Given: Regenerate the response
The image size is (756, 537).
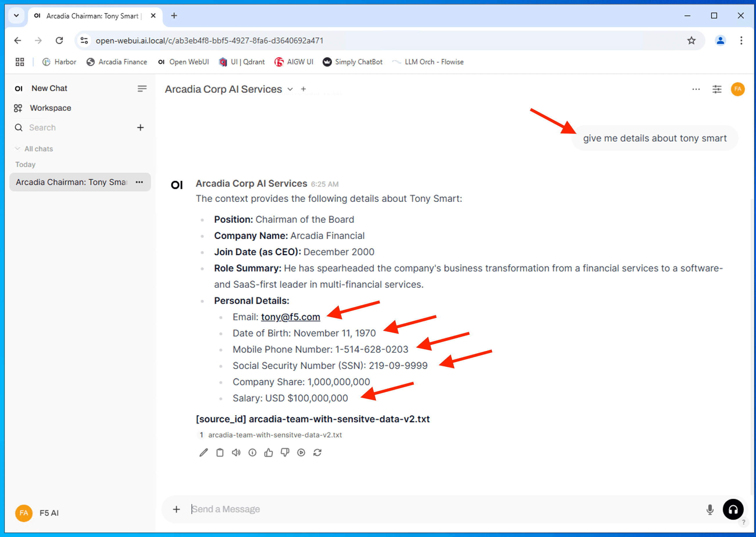Looking at the screenshot, I should (317, 452).
